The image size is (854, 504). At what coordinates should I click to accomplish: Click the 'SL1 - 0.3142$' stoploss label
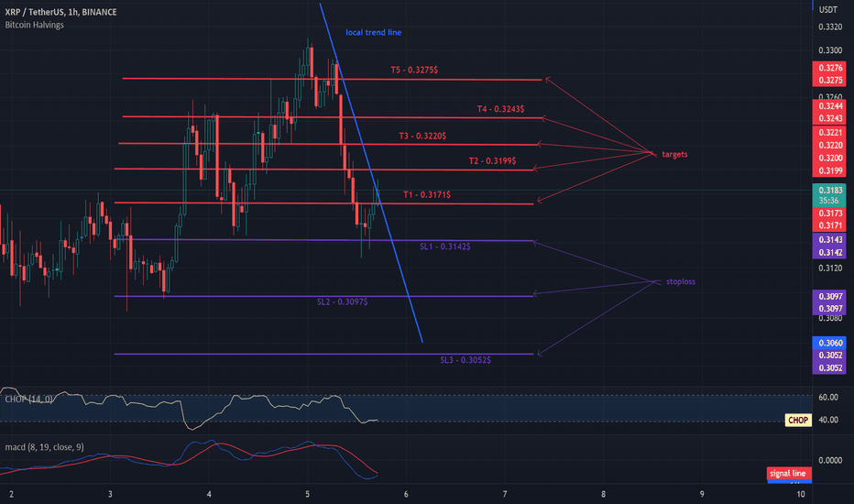[445, 247]
